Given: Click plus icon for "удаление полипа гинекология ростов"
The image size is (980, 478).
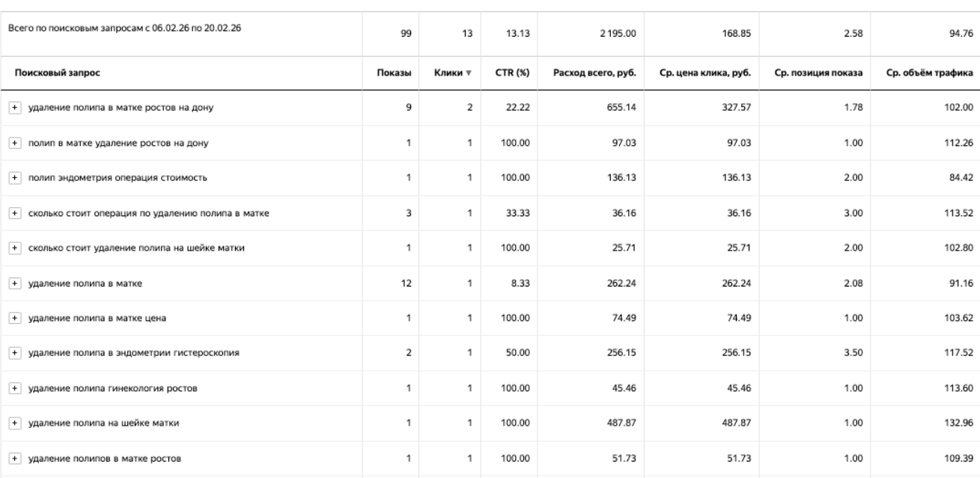Looking at the screenshot, I should (14, 389).
